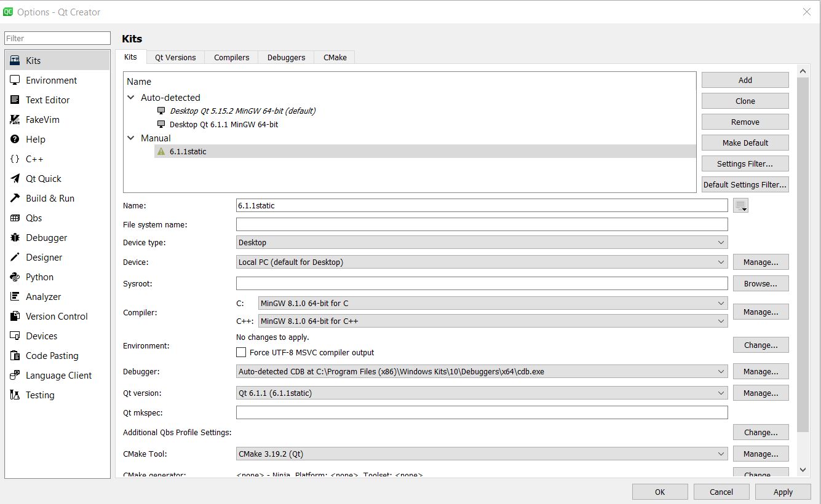
Task: Switch to the Debuggers tab
Action: pyautogui.click(x=286, y=57)
